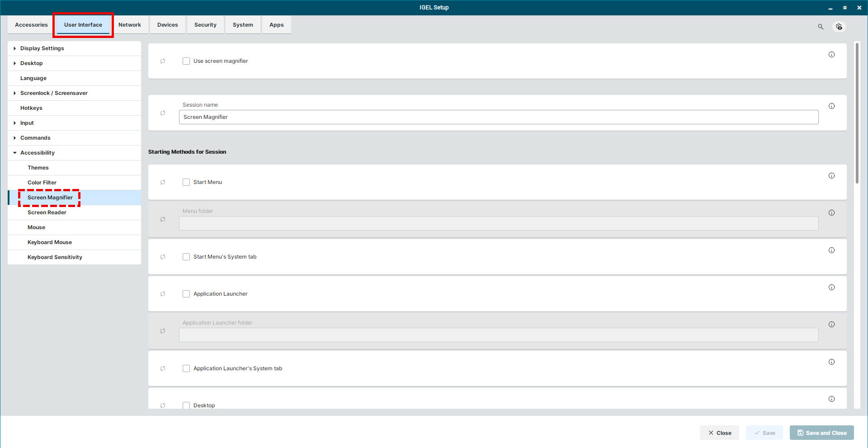Click info icon for Use screen magnifier
Viewport: 868px width, 448px height.
[x=831, y=55]
